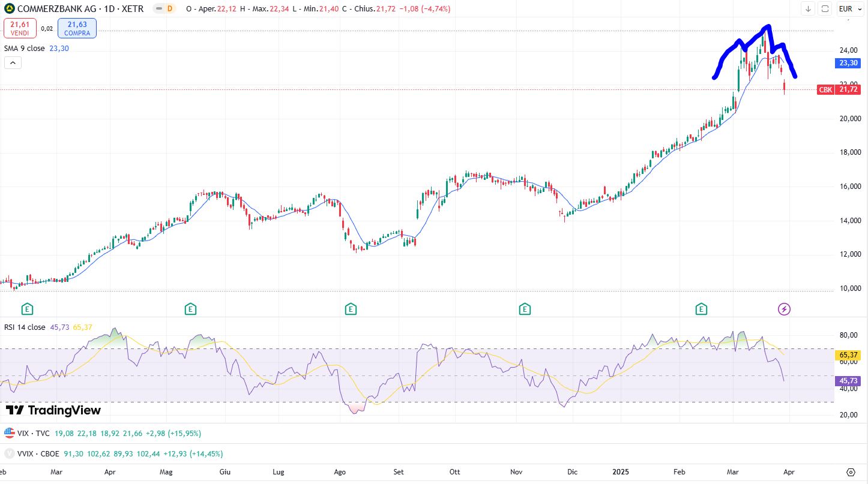Select the VVIX · CBOE symbol legend
The width and height of the screenshot is (868, 484).
coord(40,454)
